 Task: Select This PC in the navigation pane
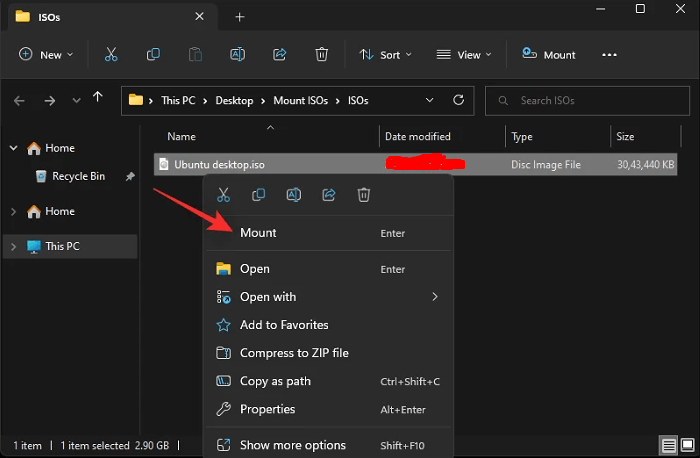pos(70,246)
